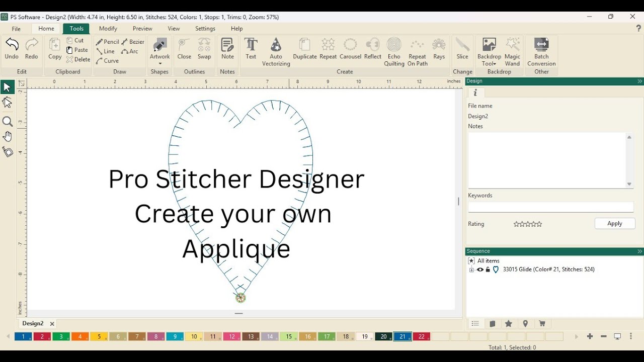Remove a color with the minus button

[x=604, y=336]
